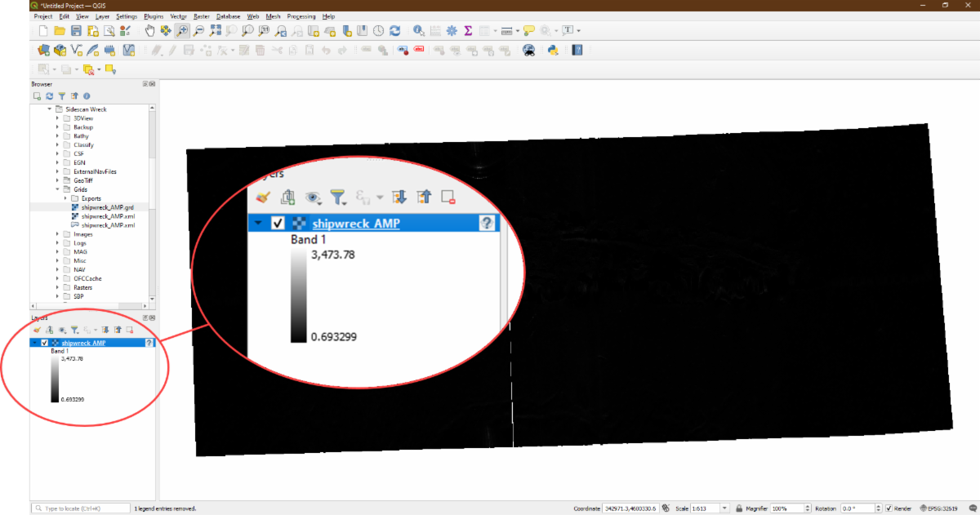The height and width of the screenshot is (515, 980).
Task: Collapse the Grids folder in Browser tree
Action: click(x=58, y=189)
